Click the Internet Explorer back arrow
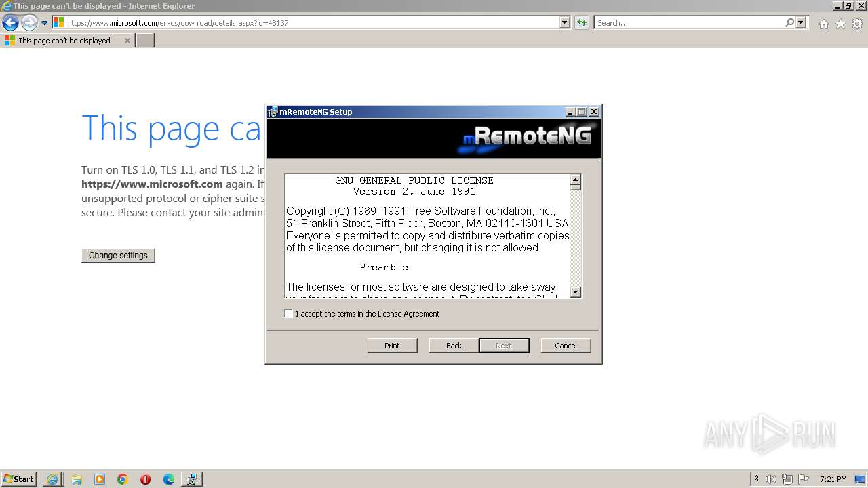Viewport: 868px width, 488px height. (x=10, y=23)
